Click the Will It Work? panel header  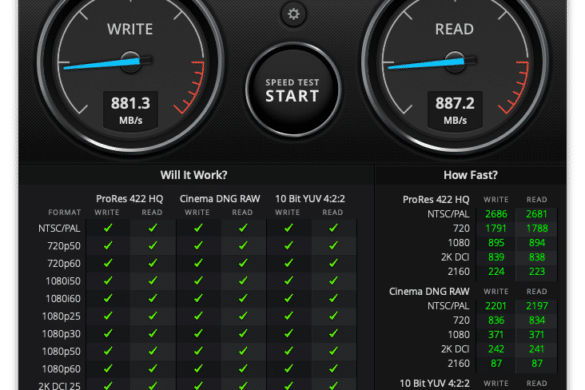(194, 175)
